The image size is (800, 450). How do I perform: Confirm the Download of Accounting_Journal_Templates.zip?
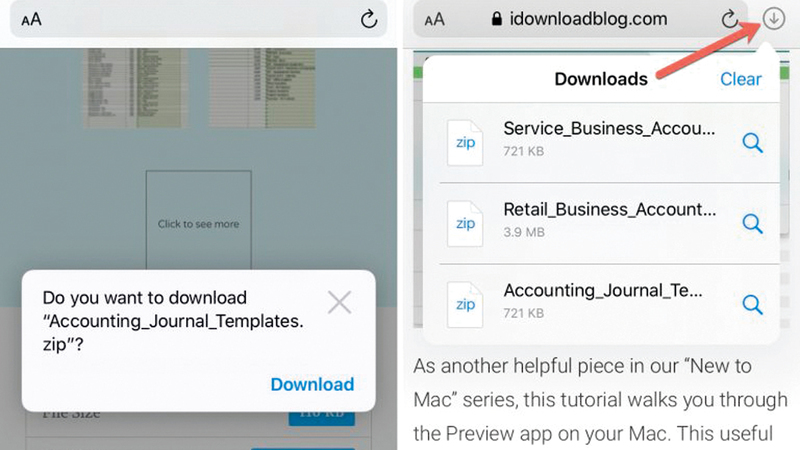(312, 384)
